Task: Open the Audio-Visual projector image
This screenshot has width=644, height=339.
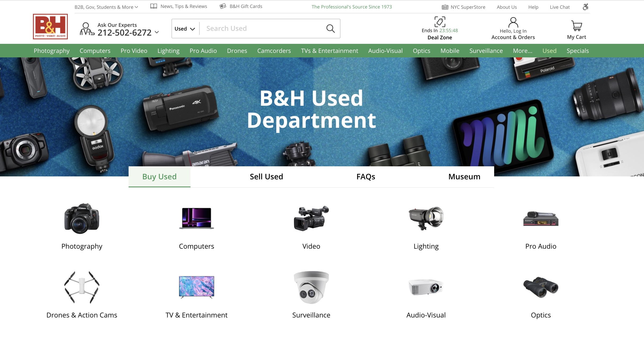Action: 426,287
